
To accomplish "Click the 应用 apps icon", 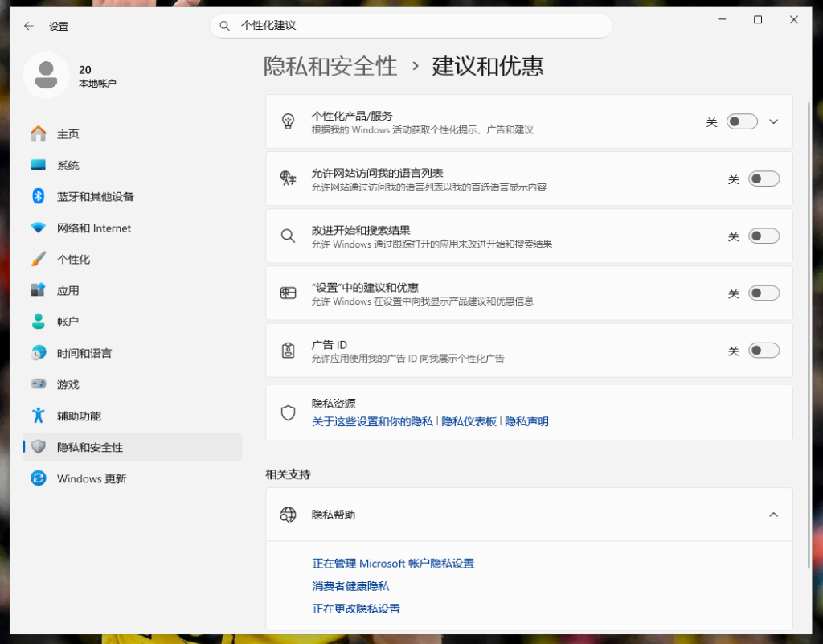I will point(39,290).
